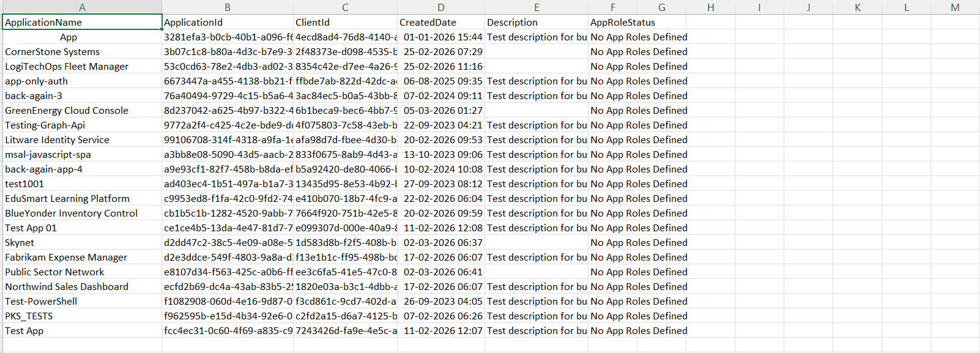This screenshot has width=980, height=353.
Task: Click the AppRoleStatus header cell
Action: (612, 23)
